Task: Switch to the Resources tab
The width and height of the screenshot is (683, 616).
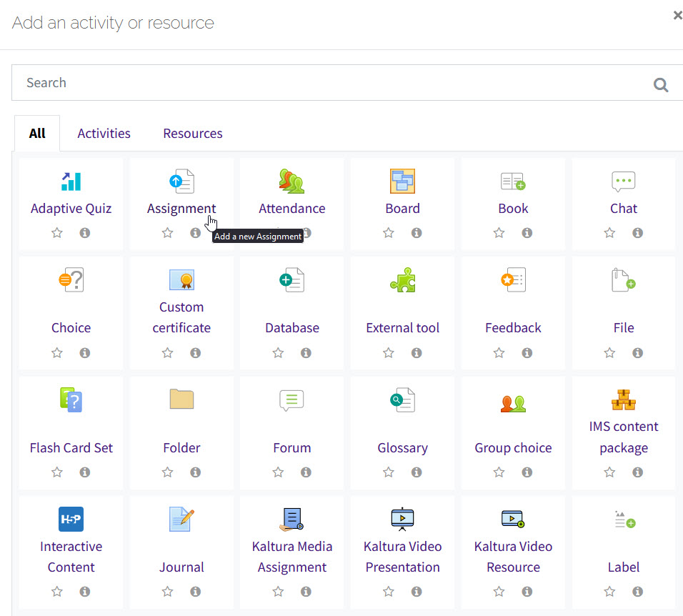Action: [x=192, y=134]
